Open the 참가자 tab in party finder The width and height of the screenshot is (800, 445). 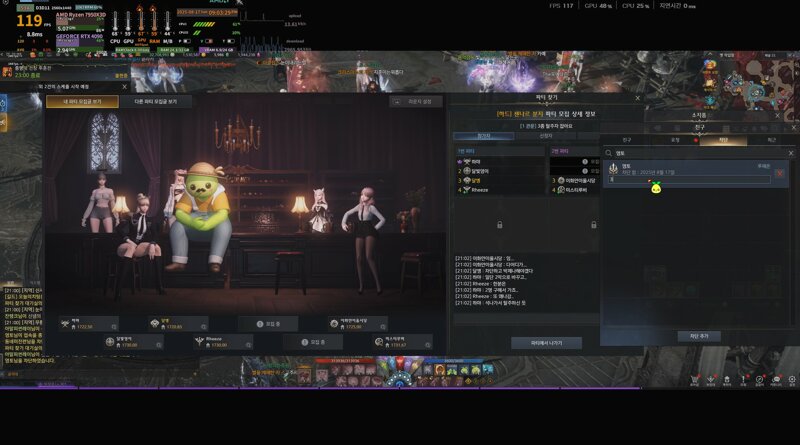coord(484,136)
